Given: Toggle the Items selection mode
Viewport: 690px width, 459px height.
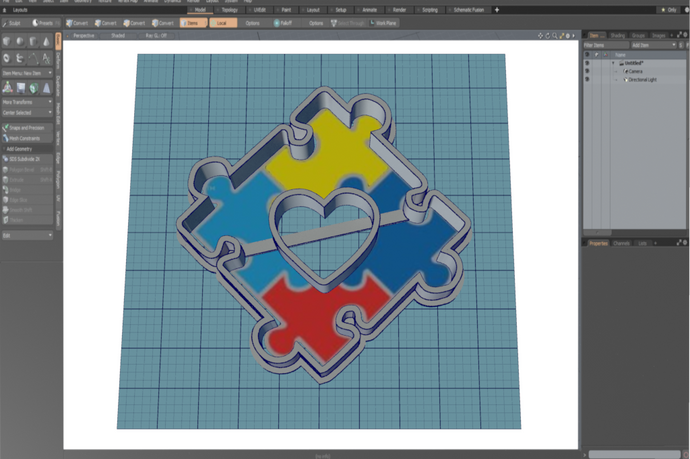Looking at the screenshot, I should (193, 23).
